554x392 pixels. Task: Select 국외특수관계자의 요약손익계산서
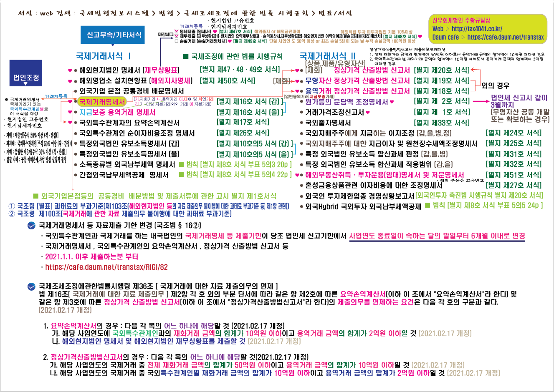point(129,123)
